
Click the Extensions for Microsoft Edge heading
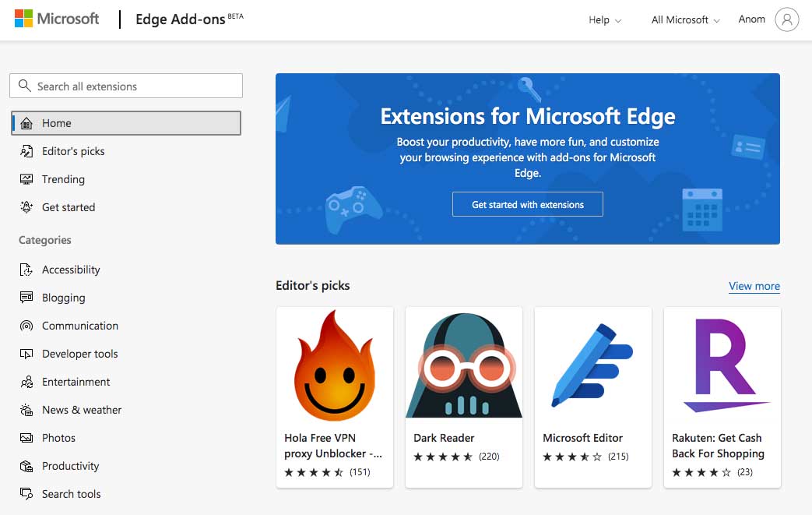(x=528, y=116)
